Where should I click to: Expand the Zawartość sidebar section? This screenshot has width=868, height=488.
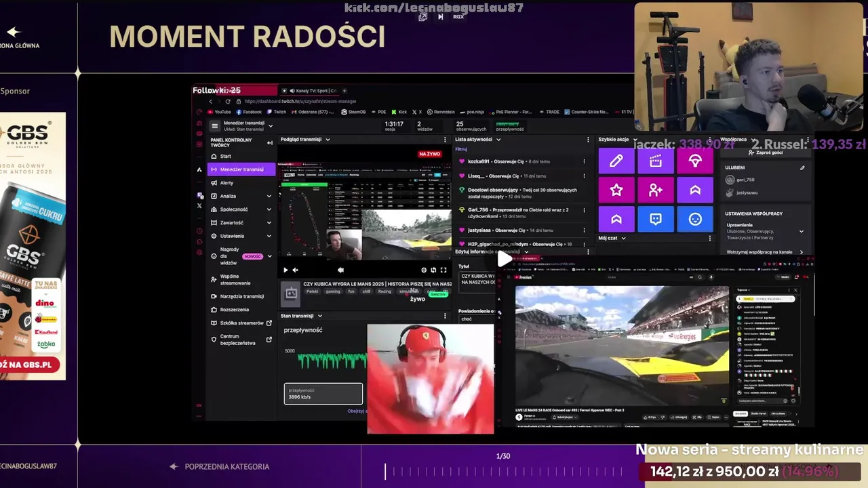click(x=269, y=222)
